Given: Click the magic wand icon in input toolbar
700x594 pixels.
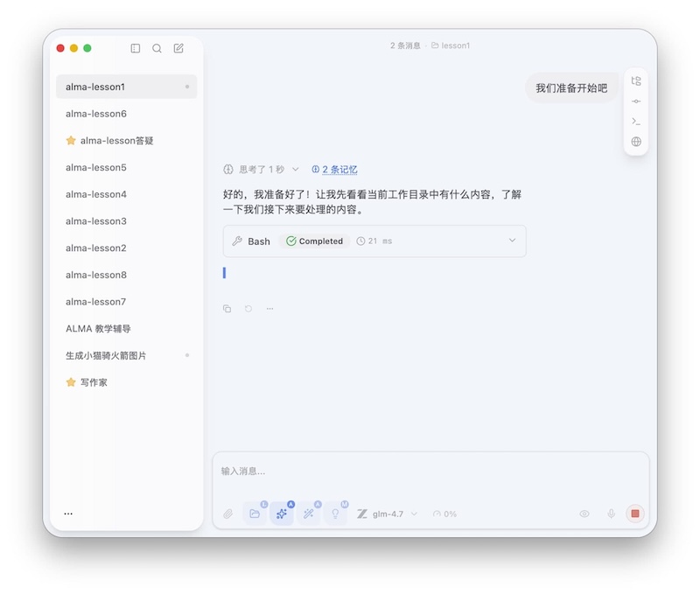Looking at the screenshot, I should [x=308, y=514].
